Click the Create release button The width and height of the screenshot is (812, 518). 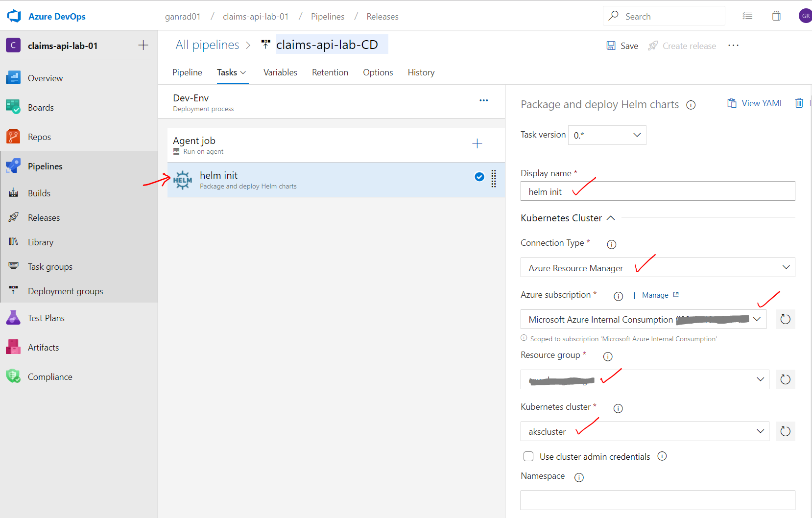pyautogui.click(x=682, y=46)
